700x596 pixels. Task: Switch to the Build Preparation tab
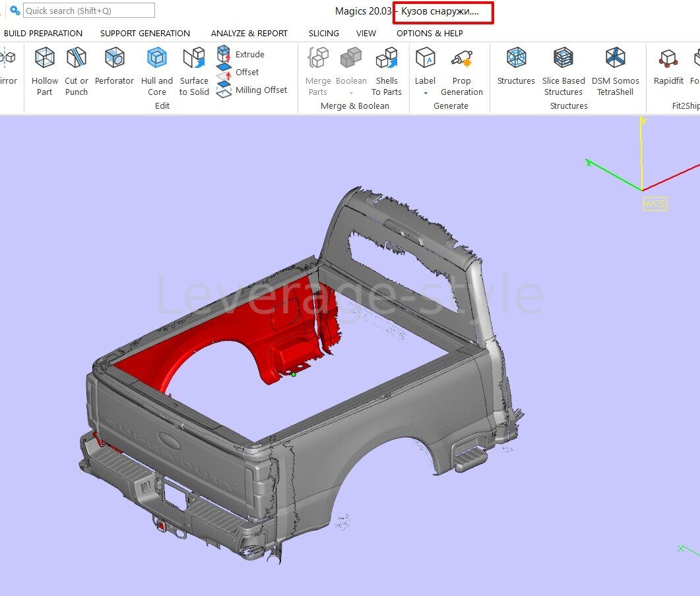pos(44,33)
